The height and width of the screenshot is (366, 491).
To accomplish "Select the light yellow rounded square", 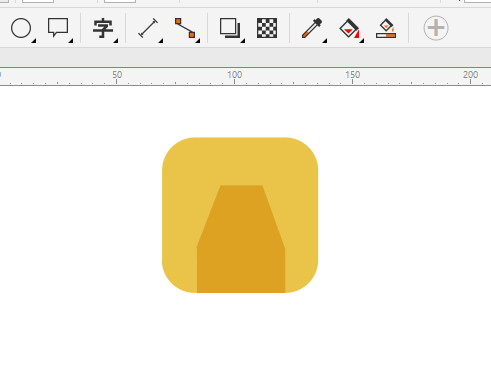I will 240,160.
